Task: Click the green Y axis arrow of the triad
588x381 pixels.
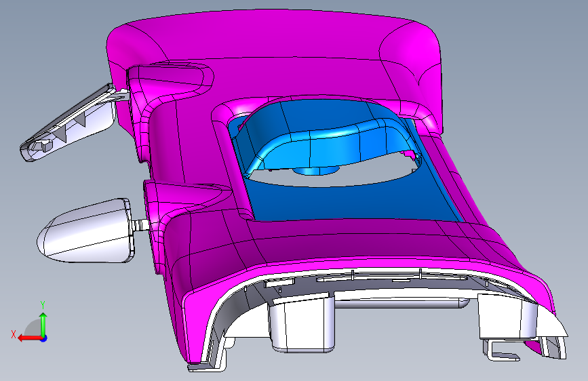Action: [x=43, y=324]
